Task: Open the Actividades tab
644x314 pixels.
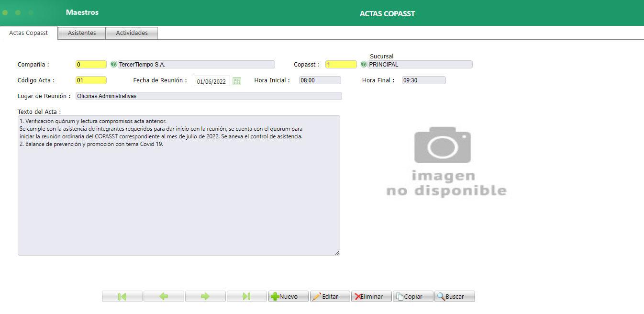Action: [132, 33]
